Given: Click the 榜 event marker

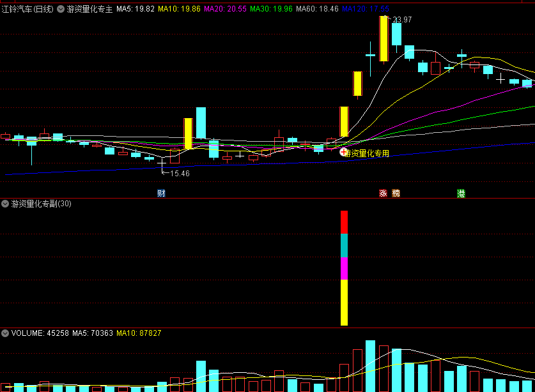Looking at the screenshot, I should [396, 193].
